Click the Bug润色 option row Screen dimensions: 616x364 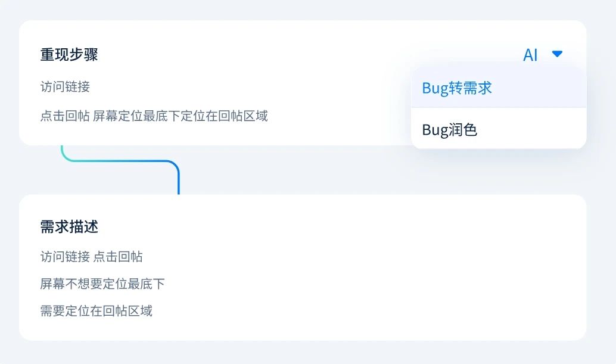pyautogui.click(x=498, y=129)
